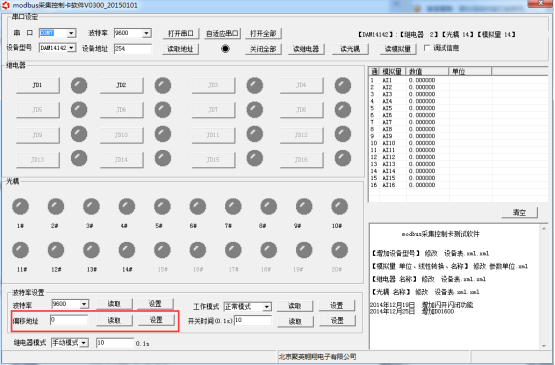
Task: Click the 数值 column header
Action: [x=427, y=72]
